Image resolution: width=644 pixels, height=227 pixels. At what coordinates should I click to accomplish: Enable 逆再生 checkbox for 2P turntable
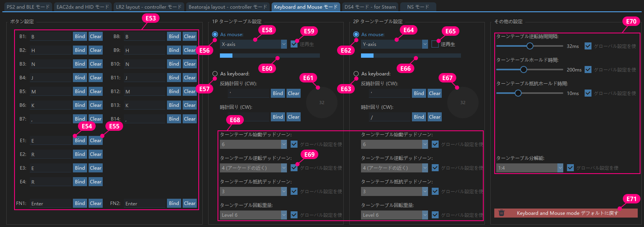point(435,44)
